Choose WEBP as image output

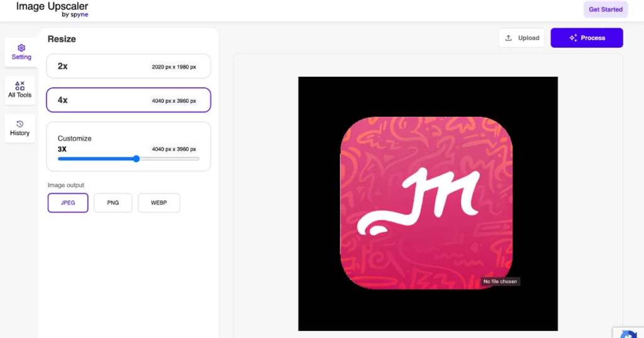pos(159,203)
